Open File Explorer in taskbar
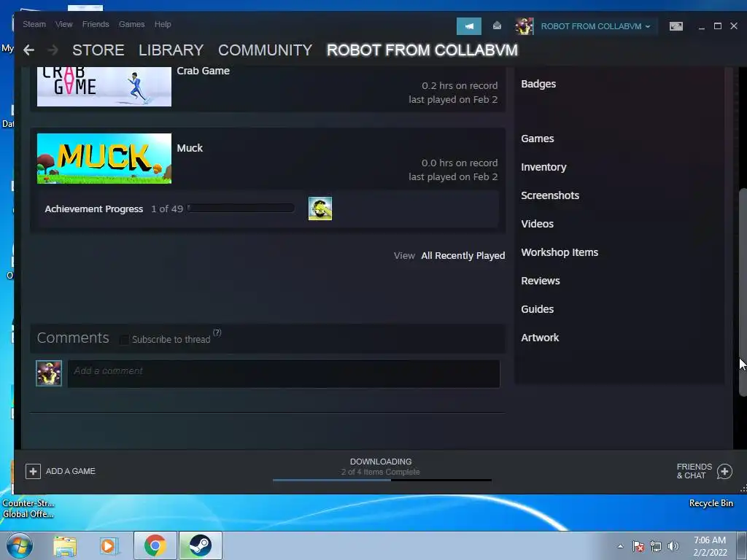 [x=65, y=545]
